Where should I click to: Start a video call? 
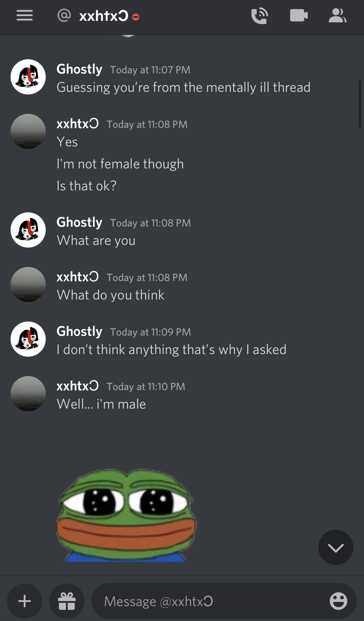tap(299, 16)
